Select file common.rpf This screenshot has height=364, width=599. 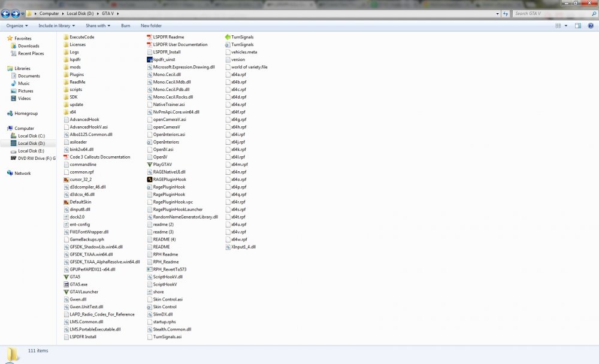click(x=78, y=172)
